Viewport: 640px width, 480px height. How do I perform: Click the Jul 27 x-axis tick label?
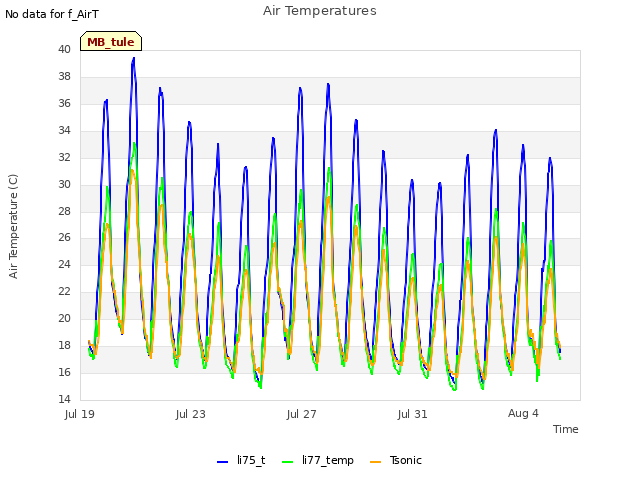[x=302, y=414]
